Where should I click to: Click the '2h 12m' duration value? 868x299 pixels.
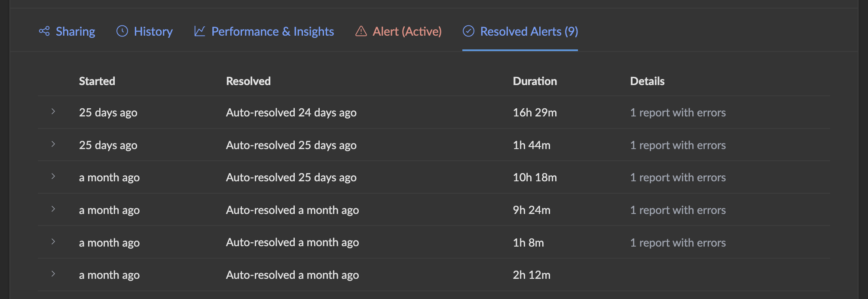pos(532,275)
